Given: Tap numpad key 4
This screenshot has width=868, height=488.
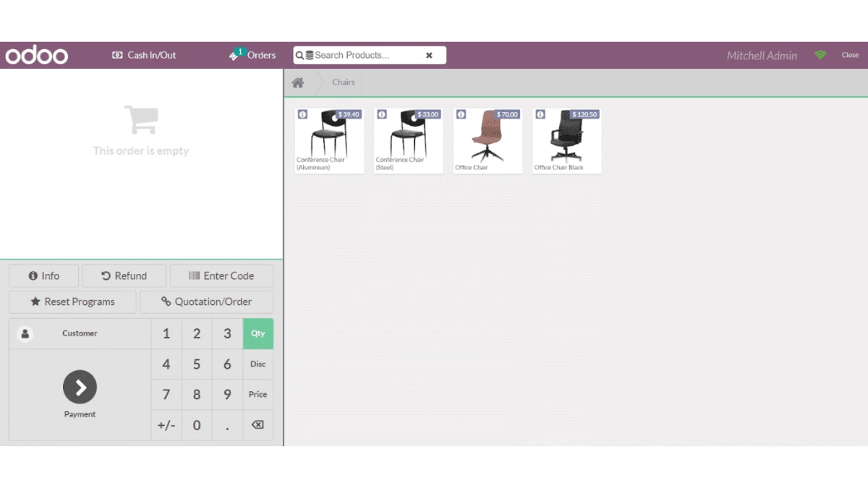Looking at the screenshot, I should tap(166, 364).
